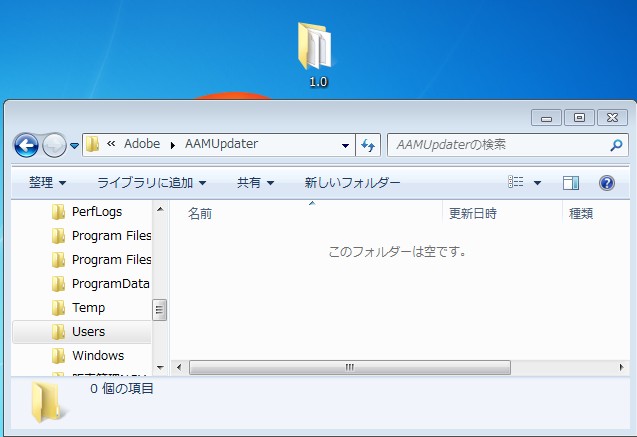637x437 pixels.
Task: Open the 1.0 folder on desktop
Action: click(317, 56)
